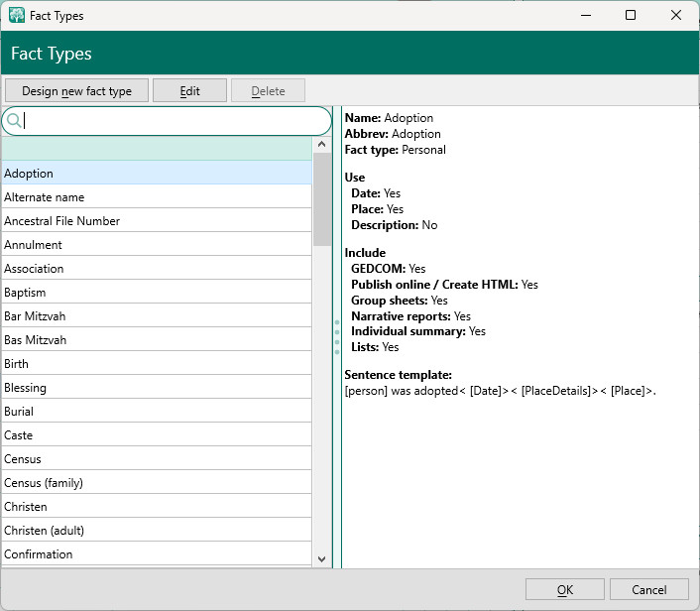Viewport: 700px width, 611px height.
Task: Click the search magnifier icon
Action: [14, 121]
